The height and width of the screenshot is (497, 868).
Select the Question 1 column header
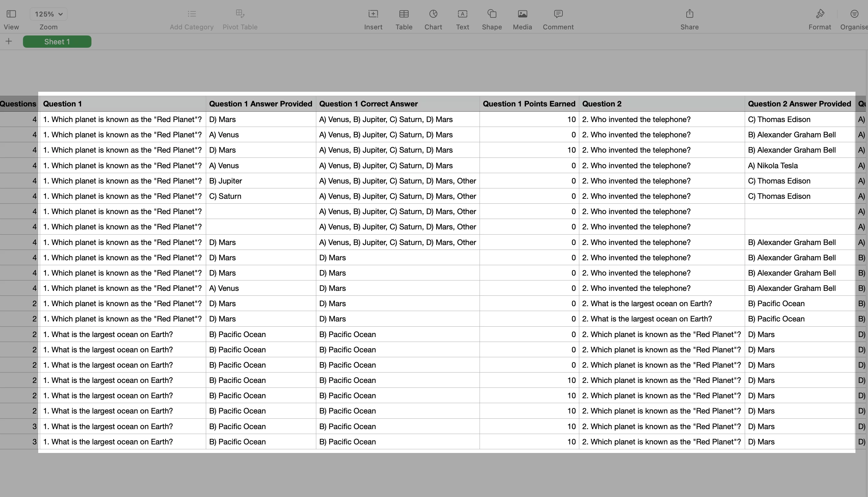pos(123,104)
